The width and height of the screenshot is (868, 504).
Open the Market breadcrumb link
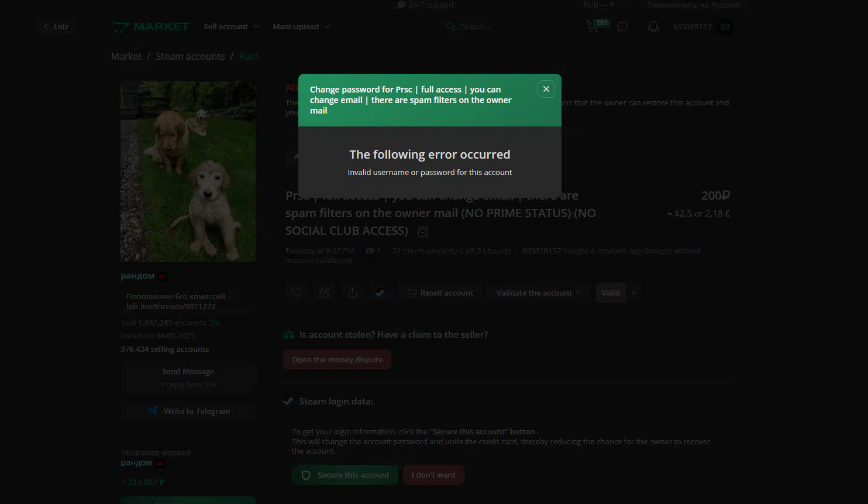click(x=126, y=56)
